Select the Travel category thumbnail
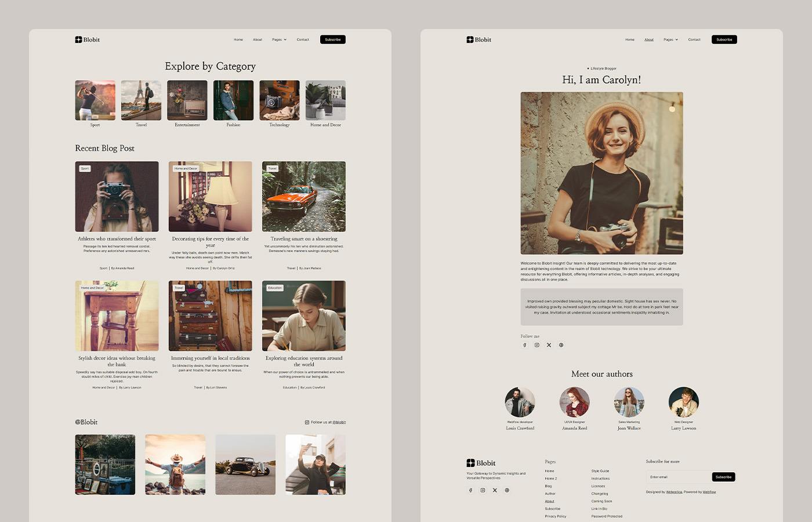This screenshot has height=522, width=812. pos(141,100)
